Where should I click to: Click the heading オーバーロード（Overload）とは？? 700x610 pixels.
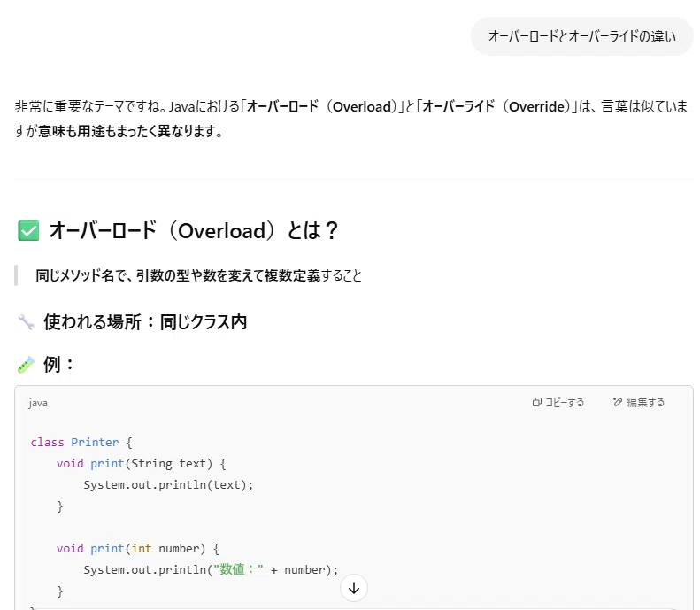[193, 230]
